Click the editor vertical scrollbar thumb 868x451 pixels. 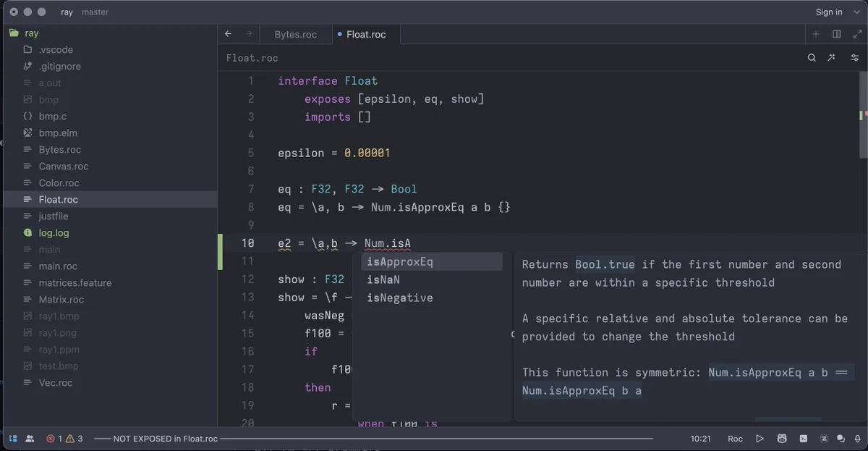click(x=864, y=114)
